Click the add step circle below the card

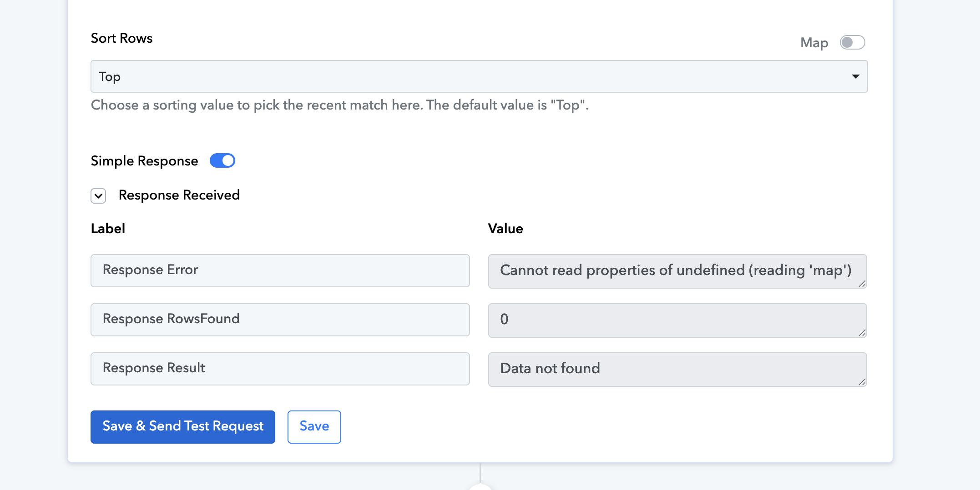coord(480,487)
